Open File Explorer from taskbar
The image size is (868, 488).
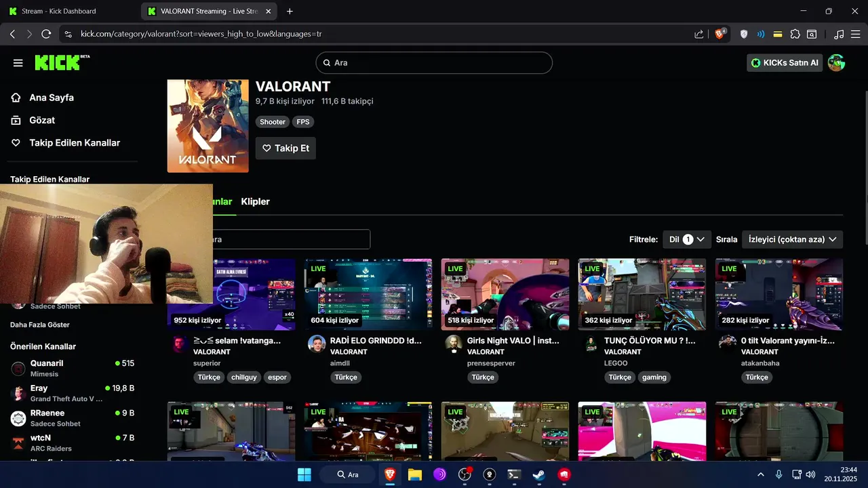click(x=415, y=474)
